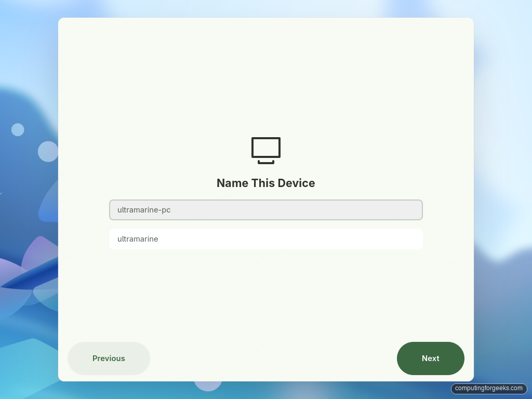Click the monitor device icon

coord(265,150)
